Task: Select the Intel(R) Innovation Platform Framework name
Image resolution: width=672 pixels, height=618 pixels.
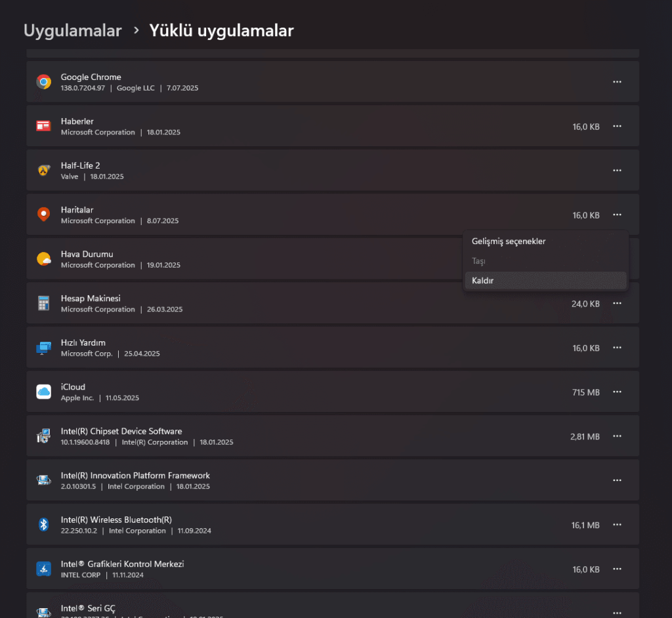Action: (x=135, y=476)
